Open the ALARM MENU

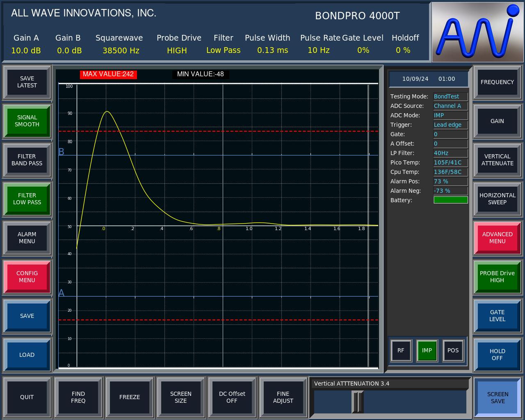coord(27,238)
